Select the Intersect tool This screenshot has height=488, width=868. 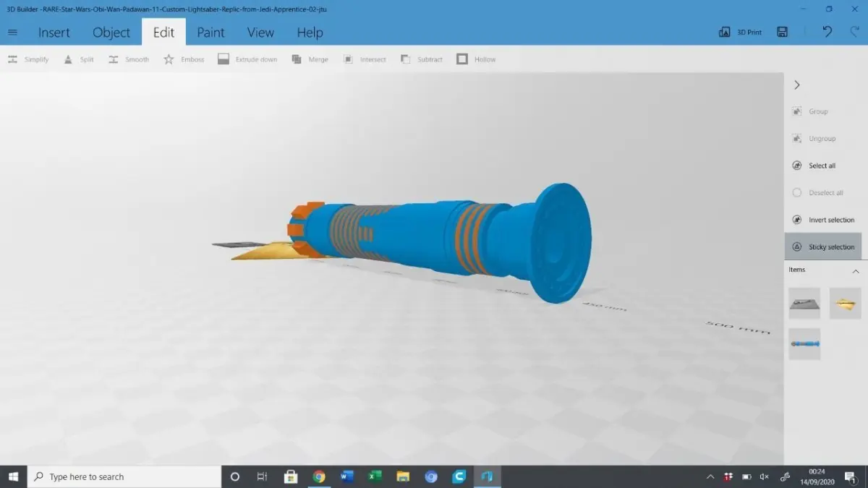click(x=365, y=59)
